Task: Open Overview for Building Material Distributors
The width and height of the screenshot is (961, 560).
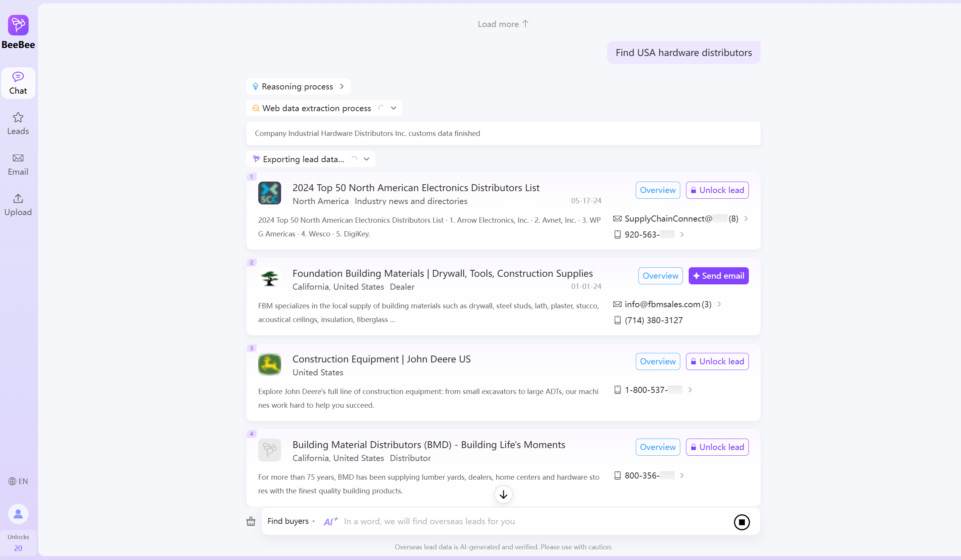Action: point(657,447)
